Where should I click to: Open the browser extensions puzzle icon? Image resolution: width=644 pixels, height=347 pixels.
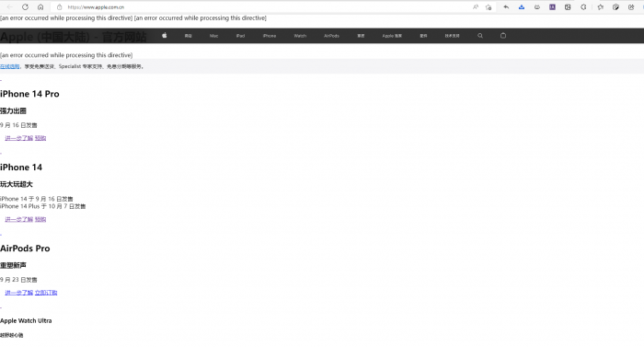(x=583, y=7)
